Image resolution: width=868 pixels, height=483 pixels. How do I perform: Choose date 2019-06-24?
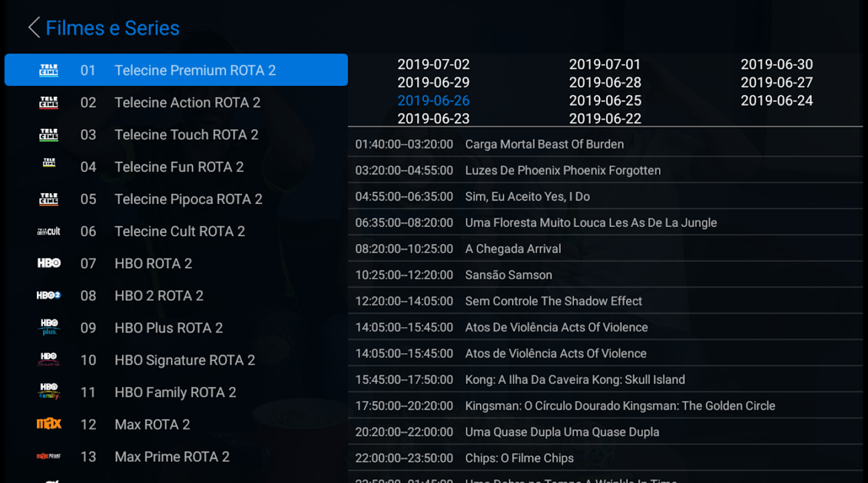777,100
